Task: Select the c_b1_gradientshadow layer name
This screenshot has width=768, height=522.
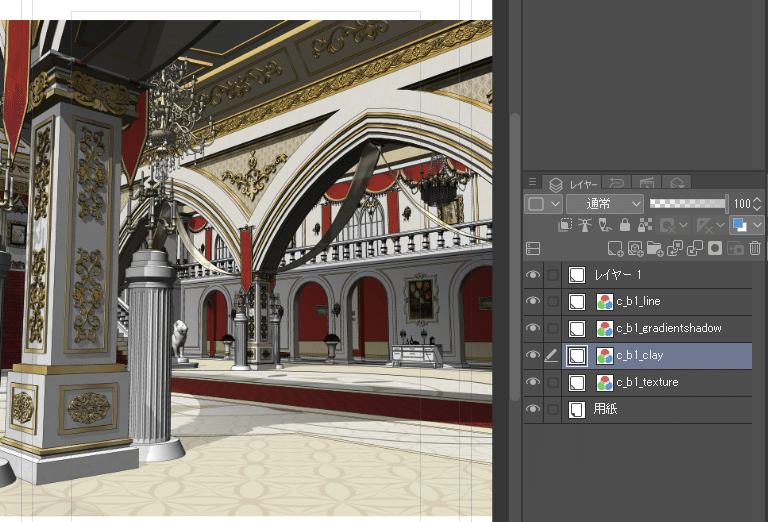Action: [669, 328]
